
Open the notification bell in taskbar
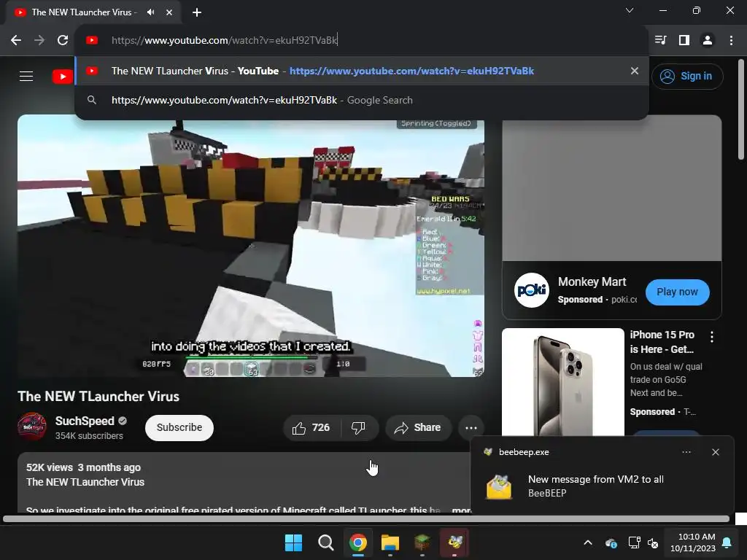coord(727,542)
